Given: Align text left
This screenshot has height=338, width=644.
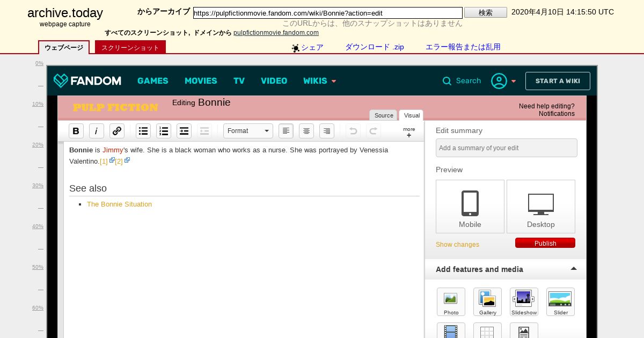Looking at the screenshot, I should (x=286, y=131).
